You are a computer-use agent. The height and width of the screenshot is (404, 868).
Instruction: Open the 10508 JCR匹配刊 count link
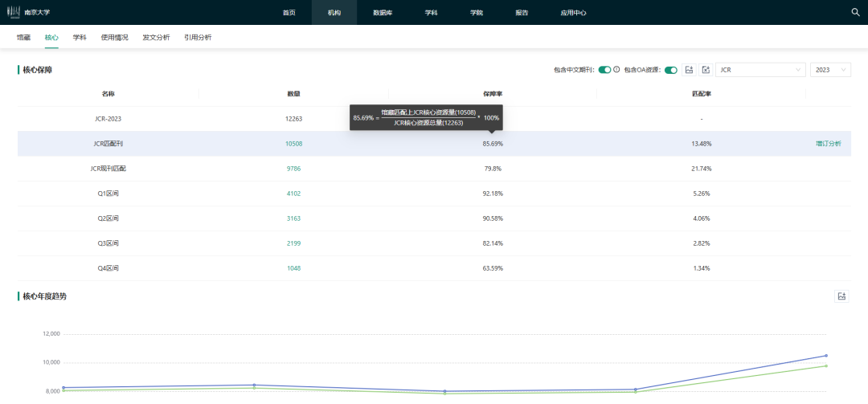293,144
